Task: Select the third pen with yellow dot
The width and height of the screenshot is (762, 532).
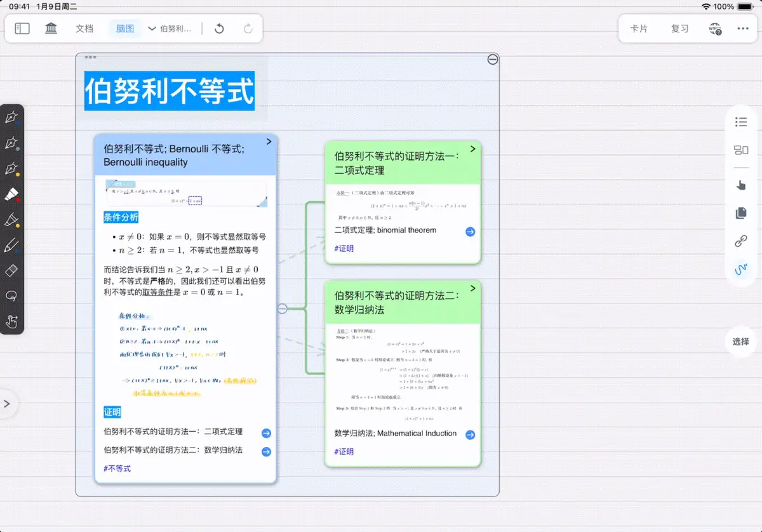Action: point(11,169)
